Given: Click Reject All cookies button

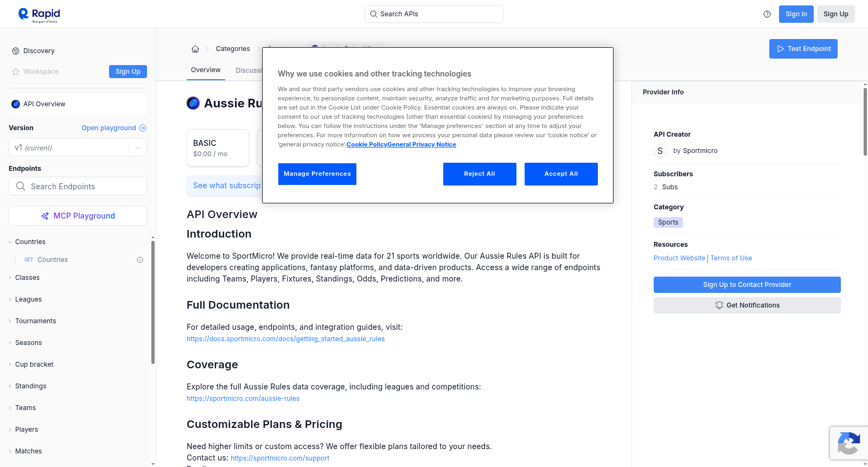Looking at the screenshot, I should pos(480,174).
